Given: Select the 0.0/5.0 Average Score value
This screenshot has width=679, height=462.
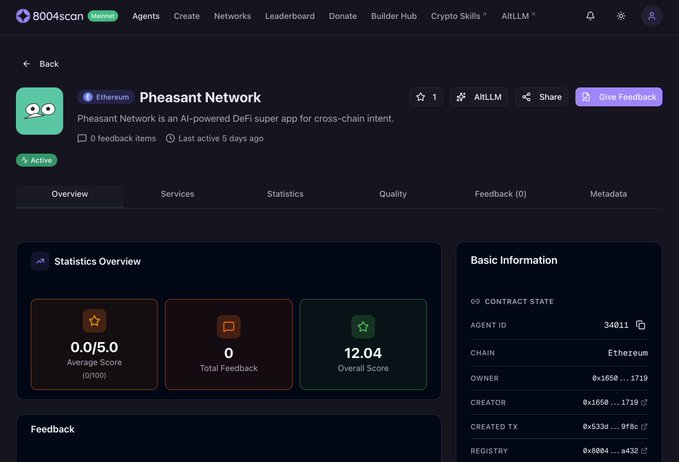Looking at the screenshot, I should coord(94,347).
